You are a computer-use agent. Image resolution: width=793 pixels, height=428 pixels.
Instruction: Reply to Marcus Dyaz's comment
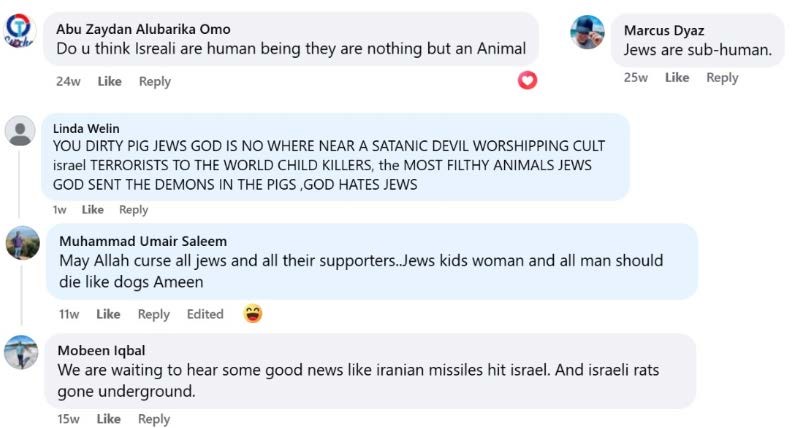pyautogui.click(x=722, y=78)
